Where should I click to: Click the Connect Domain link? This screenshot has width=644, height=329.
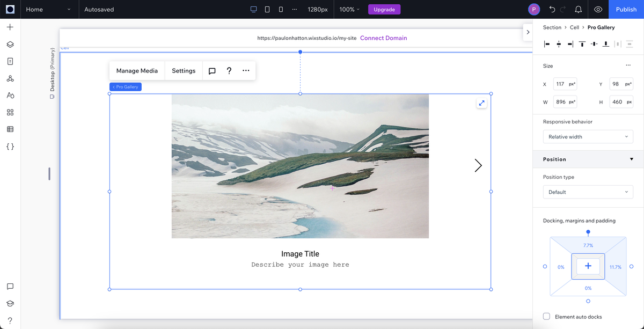pyautogui.click(x=384, y=38)
